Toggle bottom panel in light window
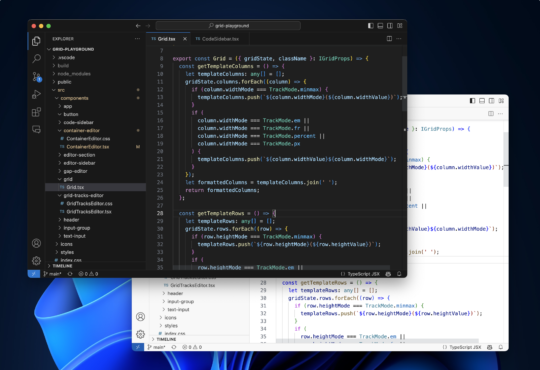 coord(482,101)
